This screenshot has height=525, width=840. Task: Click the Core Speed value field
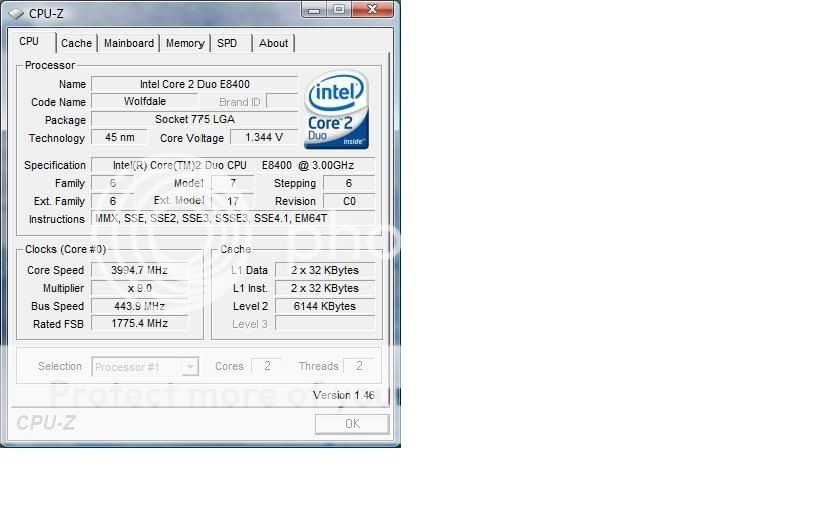point(139,270)
